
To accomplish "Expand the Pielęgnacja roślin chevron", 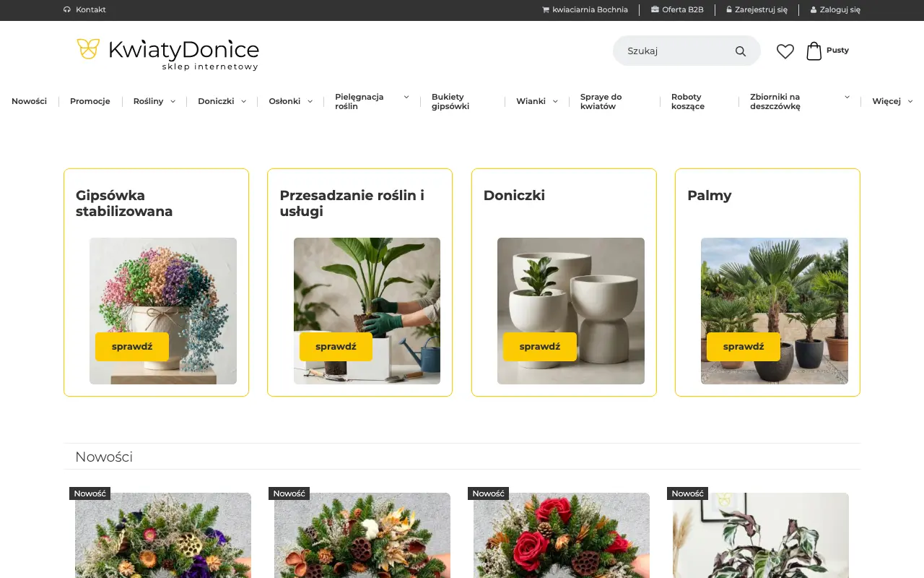I will (406, 97).
